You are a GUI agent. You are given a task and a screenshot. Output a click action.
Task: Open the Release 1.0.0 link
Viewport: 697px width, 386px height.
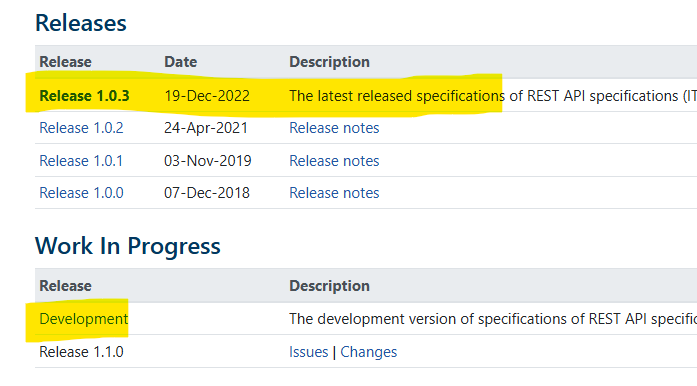pyautogui.click(x=81, y=193)
